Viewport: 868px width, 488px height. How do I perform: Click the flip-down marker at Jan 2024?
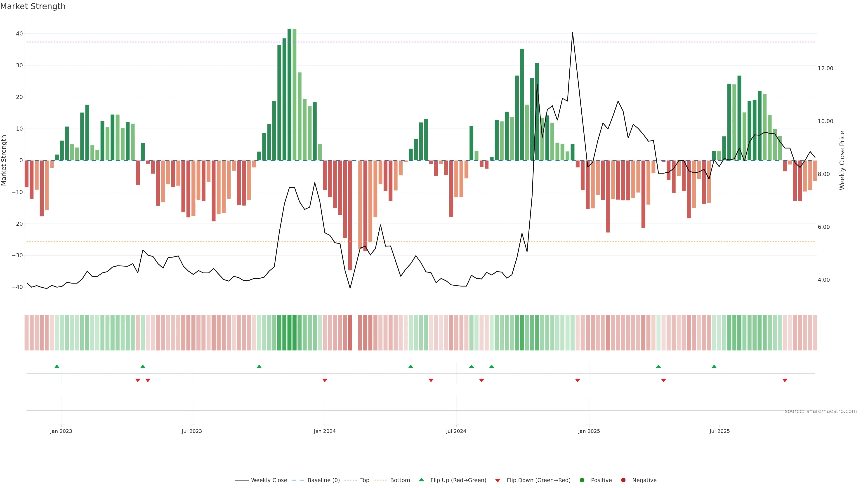(325, 380)
